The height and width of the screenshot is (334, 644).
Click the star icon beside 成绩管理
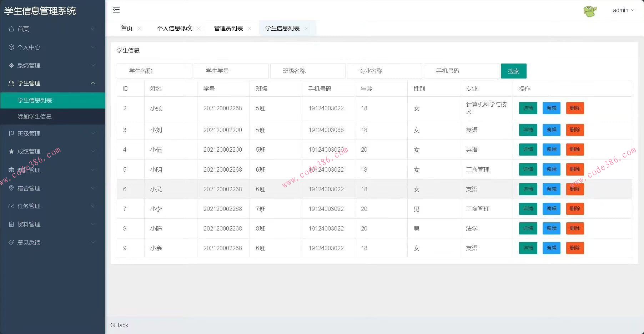[x=11, y=151]
